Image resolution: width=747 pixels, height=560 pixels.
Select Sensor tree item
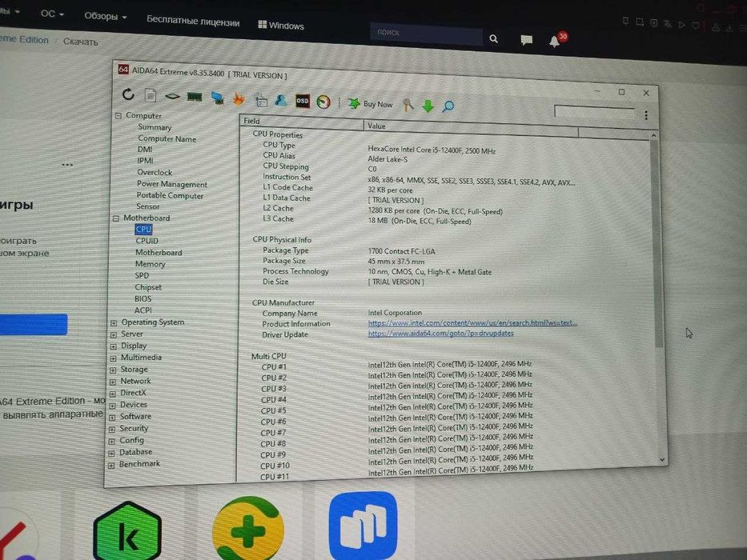(147, 206)
